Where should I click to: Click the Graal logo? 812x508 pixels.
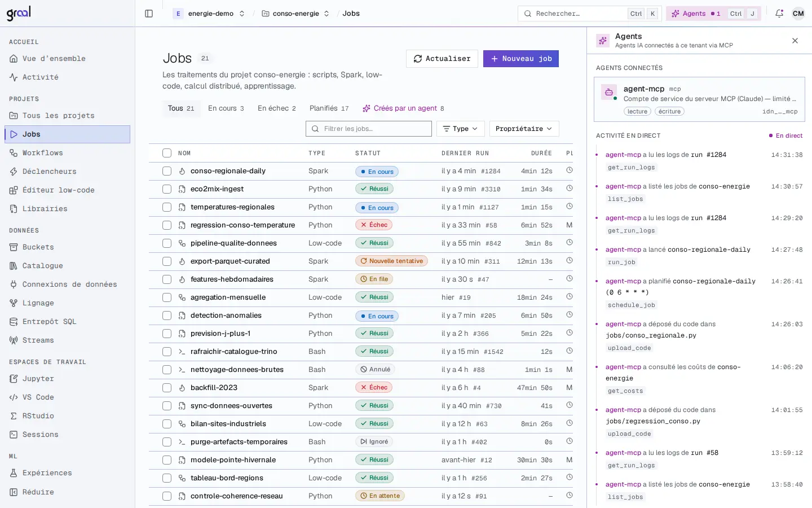[x=19, y=14]
